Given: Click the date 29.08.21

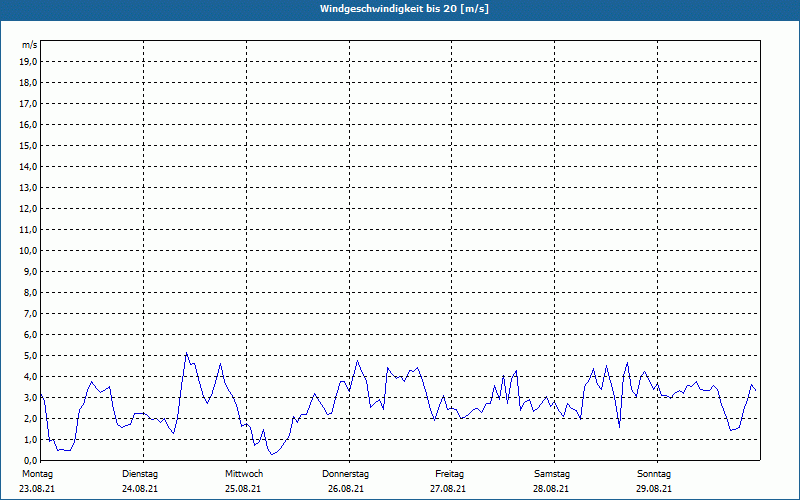Looking at the screenshot, I should pyautogui.click(x=654, y=489).
